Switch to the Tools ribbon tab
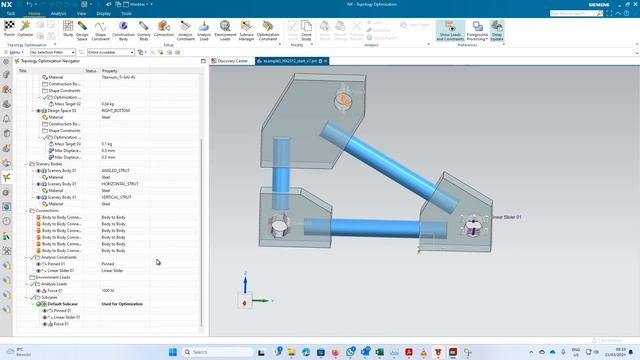Screen dimensions: 640x360 click(127, 13)
